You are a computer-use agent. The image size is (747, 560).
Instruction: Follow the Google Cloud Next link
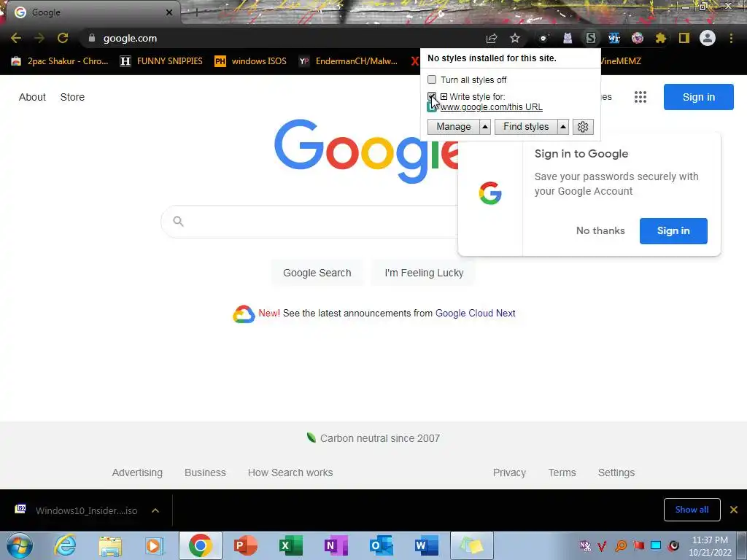pyautogui.click(x=476, y=314)
